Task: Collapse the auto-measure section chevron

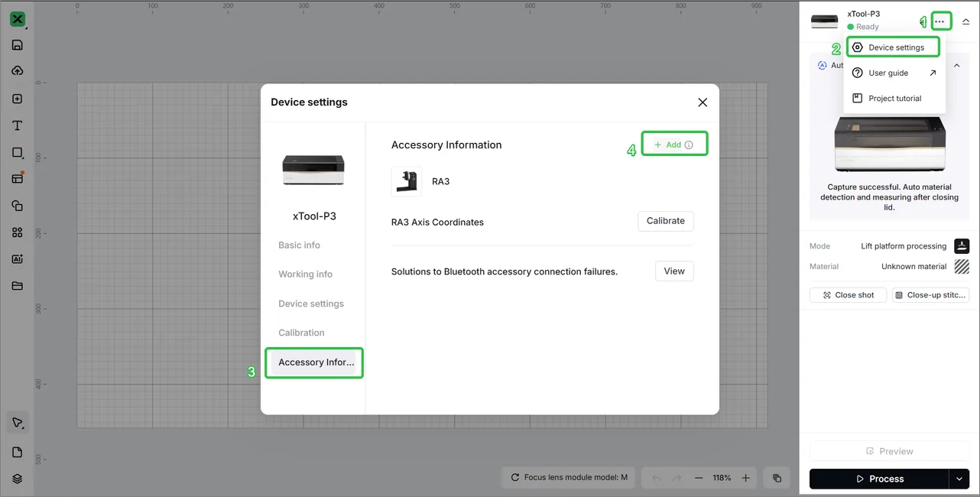Action: coord(956,66)
